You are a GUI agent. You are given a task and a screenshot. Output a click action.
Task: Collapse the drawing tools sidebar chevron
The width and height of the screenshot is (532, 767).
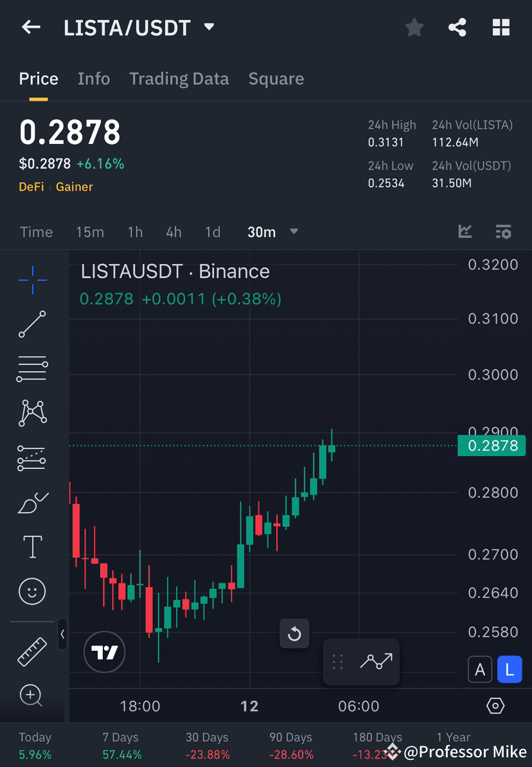tap(63, 635)
